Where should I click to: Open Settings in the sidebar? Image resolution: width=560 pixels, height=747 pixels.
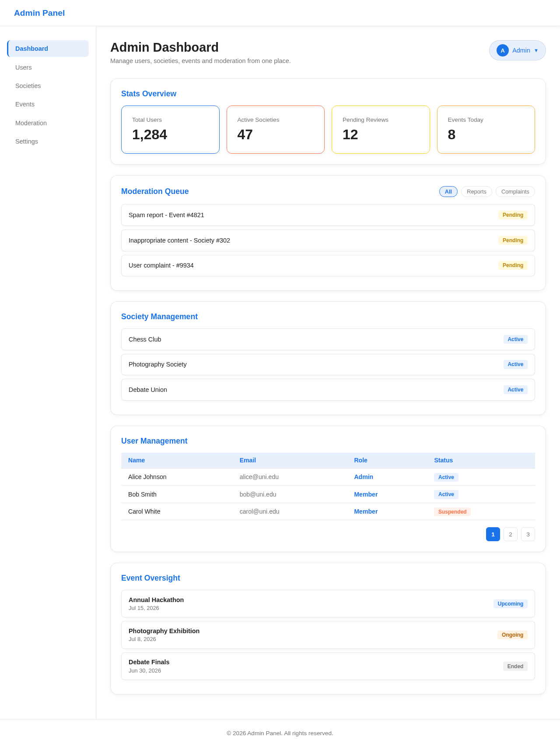(x=48, y=141)
